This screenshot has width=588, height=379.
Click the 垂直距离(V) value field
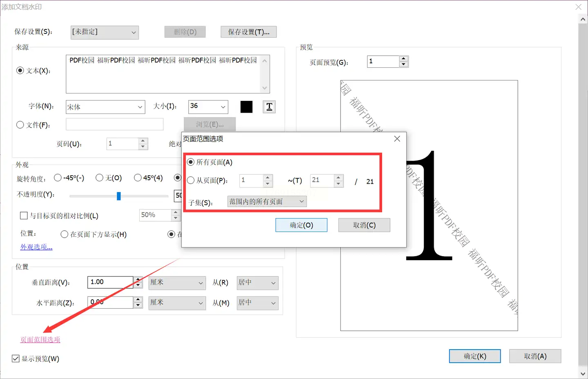[x=110, y=282]
